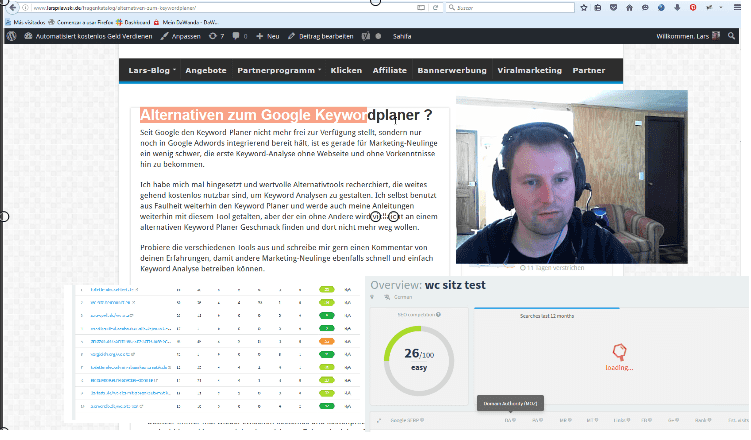Click the PA column header

coord(535,420)
